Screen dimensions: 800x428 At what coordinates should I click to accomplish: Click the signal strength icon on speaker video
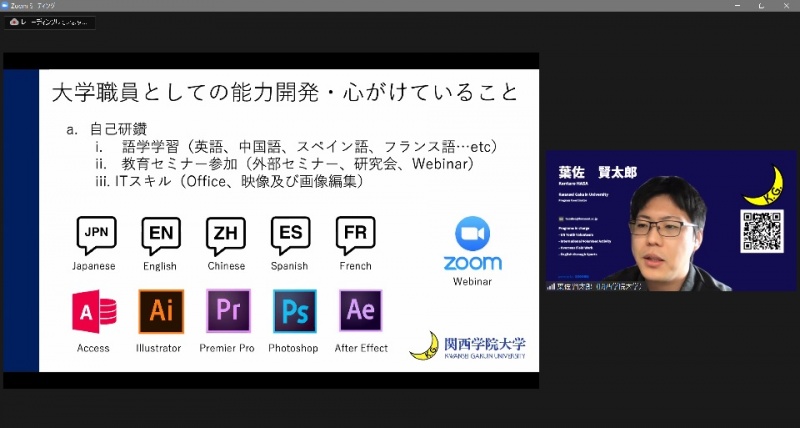point(551,286)
